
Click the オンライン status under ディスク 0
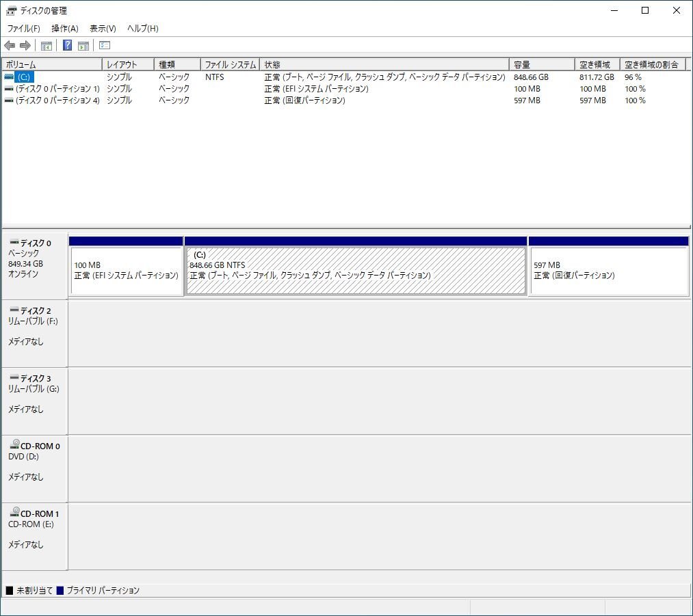[x=23, y=274]
